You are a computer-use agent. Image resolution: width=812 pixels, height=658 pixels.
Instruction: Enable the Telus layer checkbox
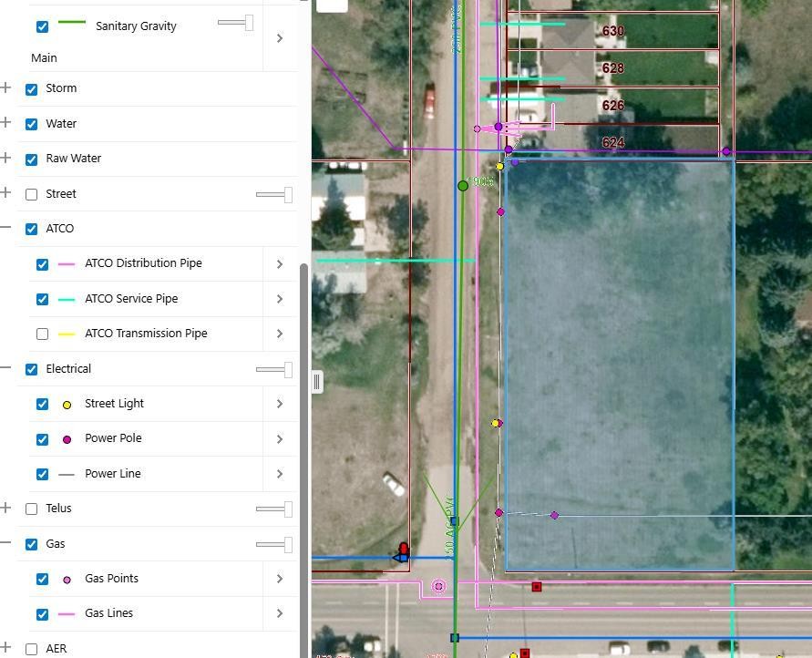tap(31, 509)
